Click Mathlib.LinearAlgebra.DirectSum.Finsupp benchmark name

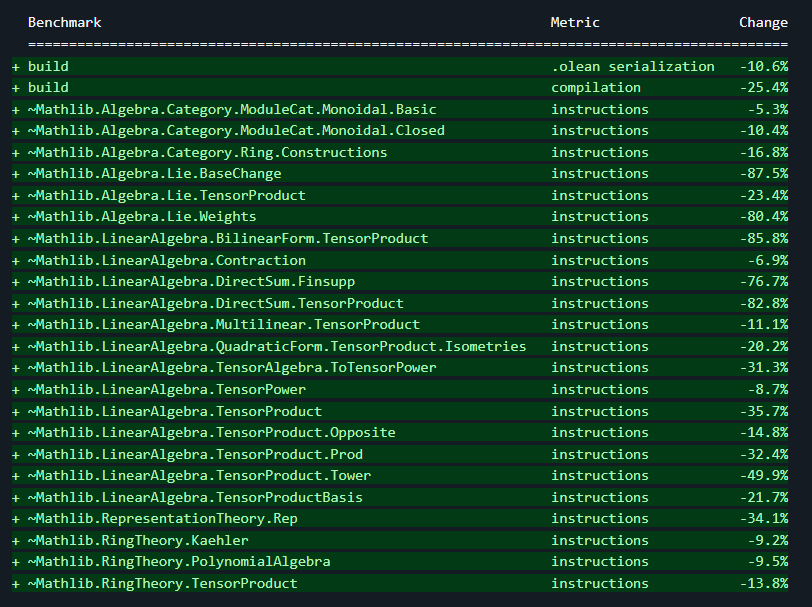click(191, 282)
